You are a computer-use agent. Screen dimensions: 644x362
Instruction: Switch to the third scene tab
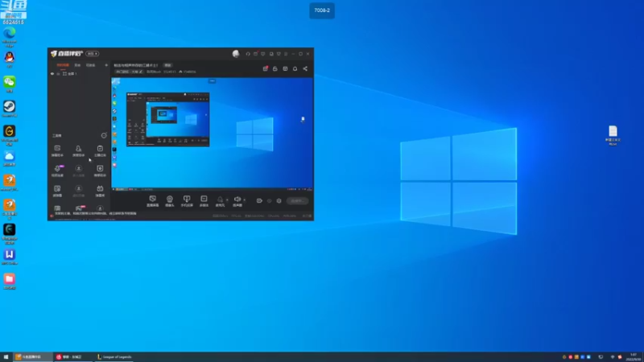(90, 65)
